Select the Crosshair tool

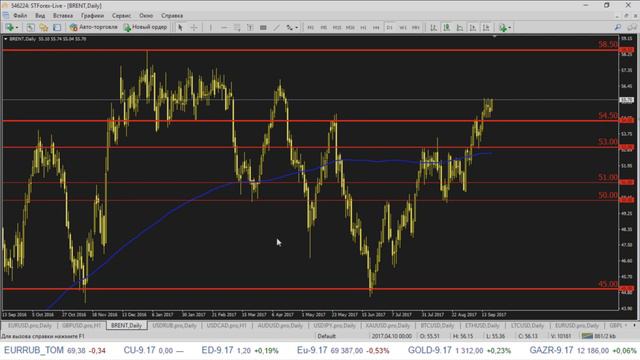tap(194, 27)
